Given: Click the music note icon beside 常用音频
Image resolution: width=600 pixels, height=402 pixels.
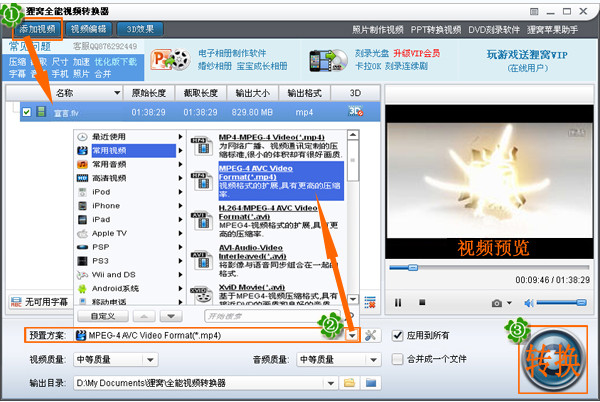Looking at the screenshot, I should click(x=82, y=164).
